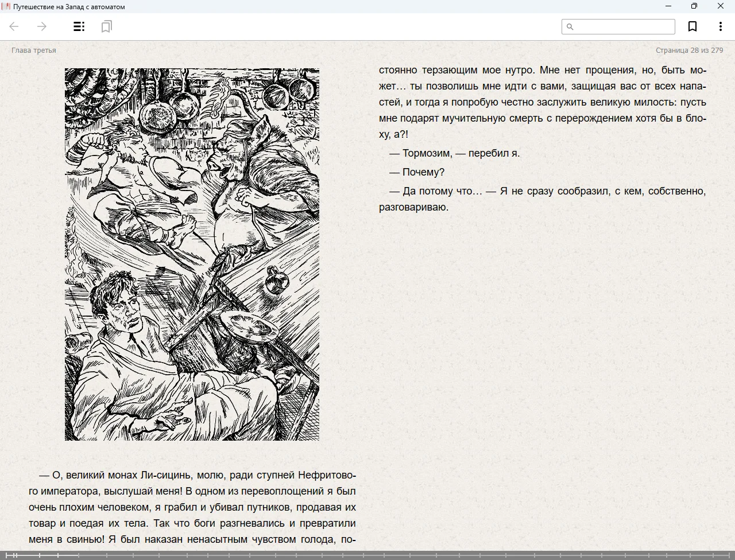
Task: Click the book search input field
Action: (x=623, y=26)
